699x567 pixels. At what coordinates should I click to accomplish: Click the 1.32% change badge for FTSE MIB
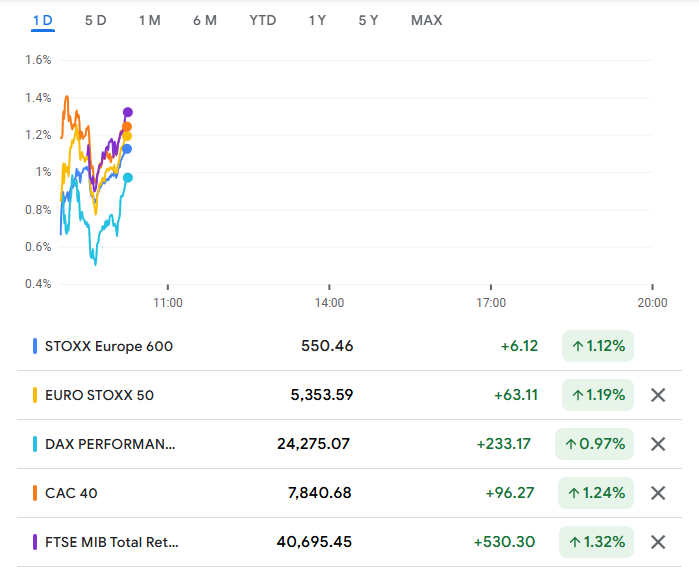[x=596, y=542]
